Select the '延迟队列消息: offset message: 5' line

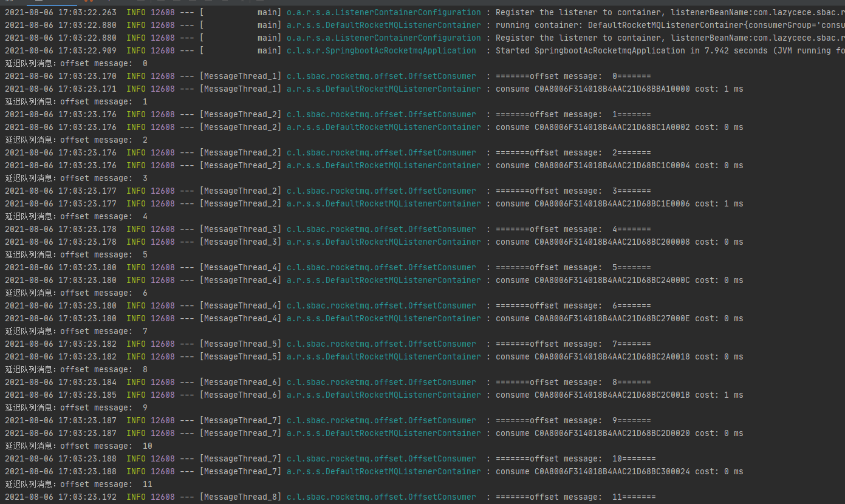click(x=77, y=254)
